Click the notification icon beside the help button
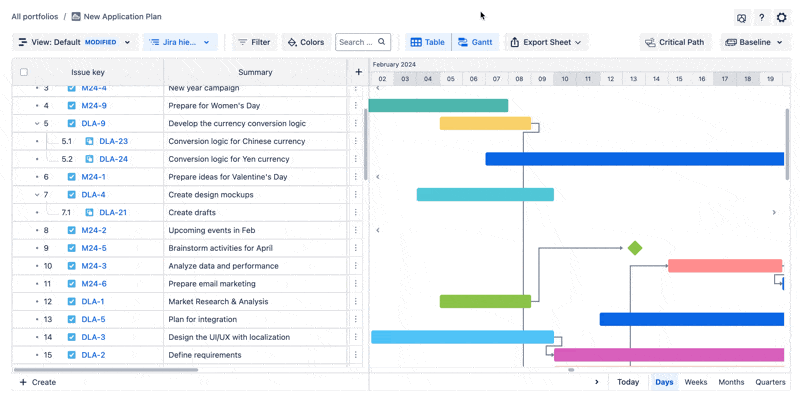 (741, 18)
